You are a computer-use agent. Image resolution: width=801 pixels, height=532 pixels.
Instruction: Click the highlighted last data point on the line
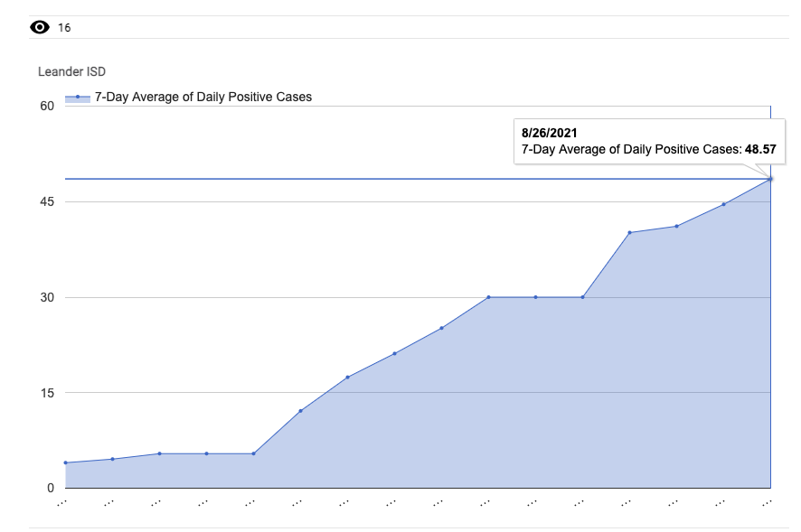[x=770, y=179]
